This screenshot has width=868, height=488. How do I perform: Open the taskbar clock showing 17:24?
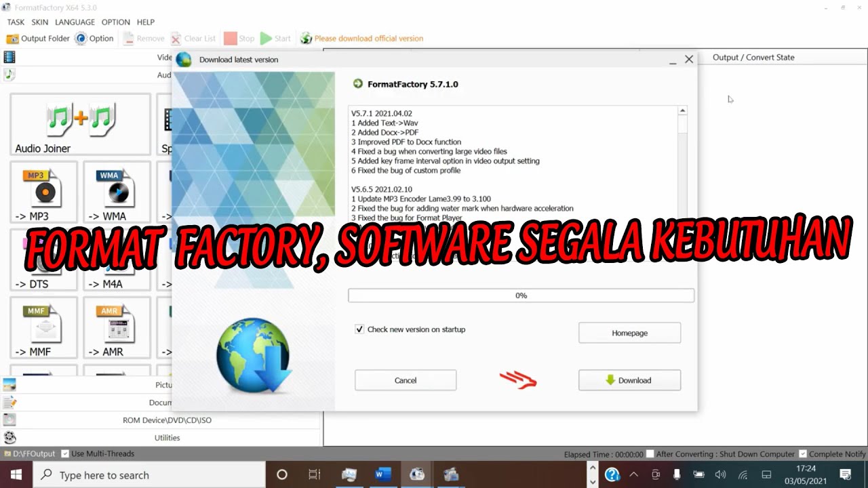coord(806,474)
